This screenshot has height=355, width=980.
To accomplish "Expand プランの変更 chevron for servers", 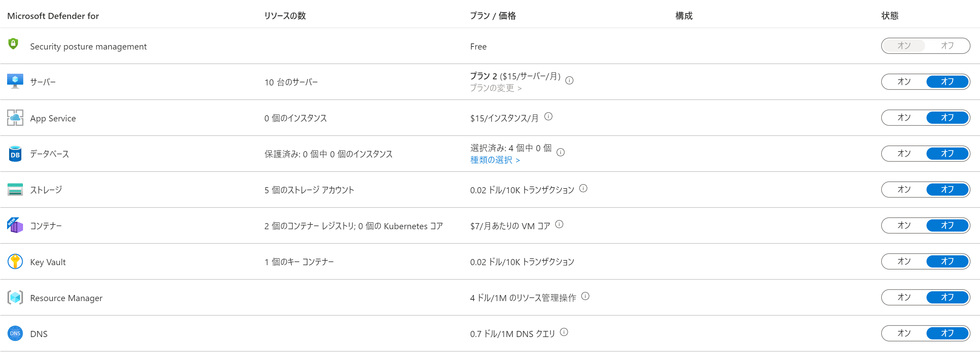I will 520,88.
